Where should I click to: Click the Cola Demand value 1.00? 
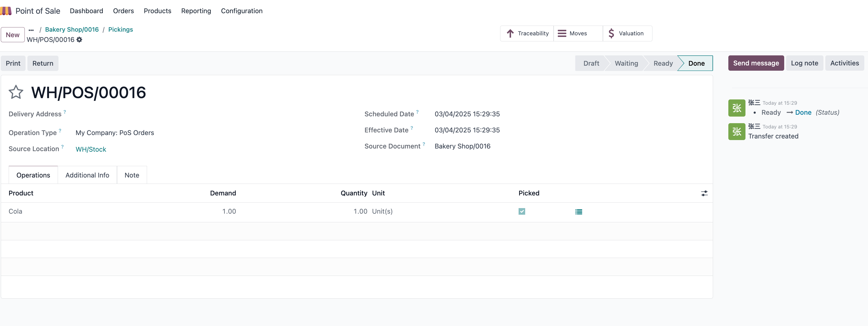coord(229,211)
